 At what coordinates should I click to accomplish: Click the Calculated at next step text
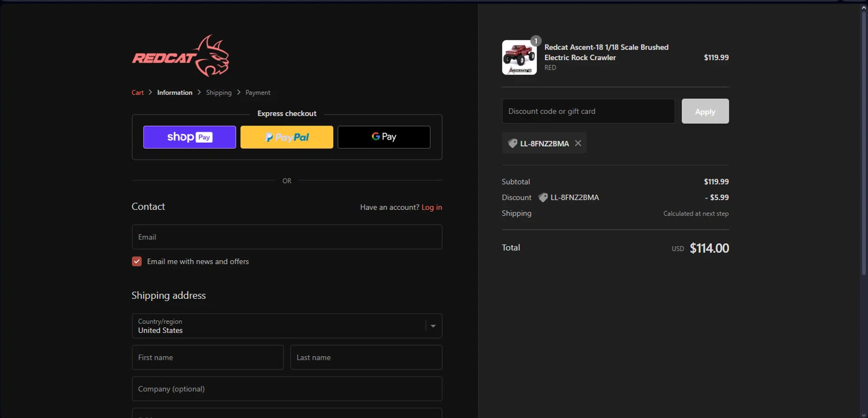696,213
